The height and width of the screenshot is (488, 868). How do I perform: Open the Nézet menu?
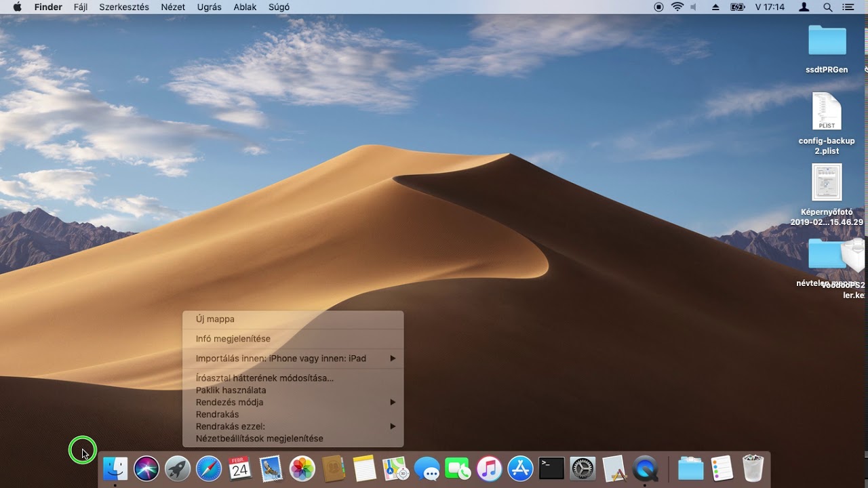173,7
